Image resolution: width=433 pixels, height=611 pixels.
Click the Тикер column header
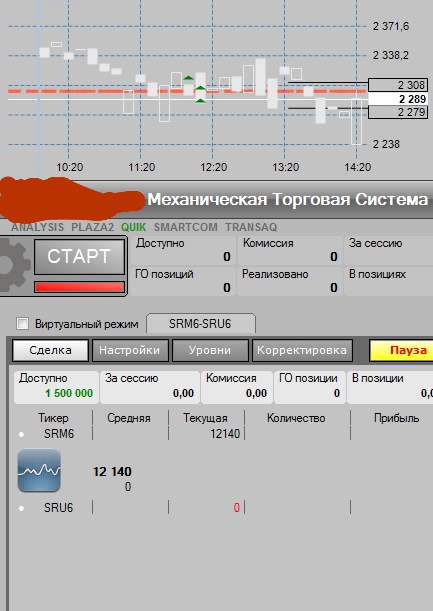coord(53,418)
